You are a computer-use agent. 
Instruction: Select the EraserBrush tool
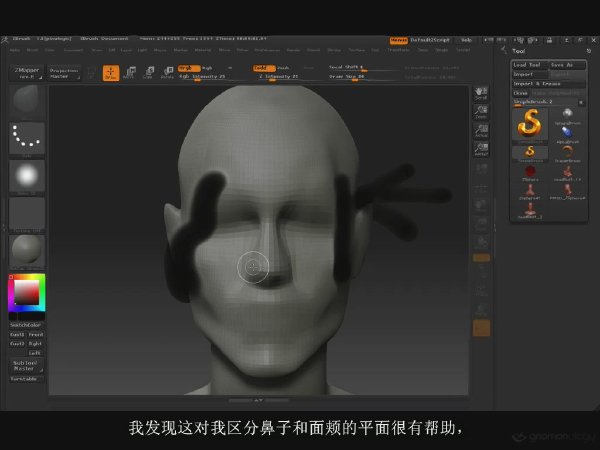click(567, 153)
